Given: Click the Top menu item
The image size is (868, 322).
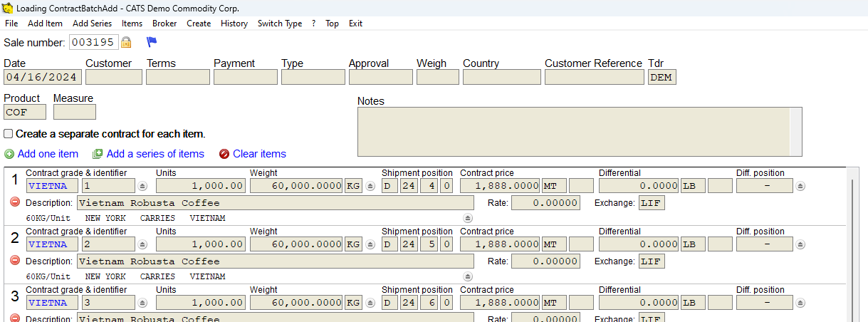Looking at the screenshot, I should tap(332, 24).
